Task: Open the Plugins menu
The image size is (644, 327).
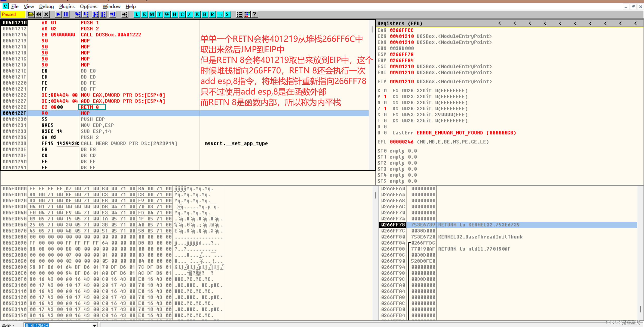Action: point(67,7)
